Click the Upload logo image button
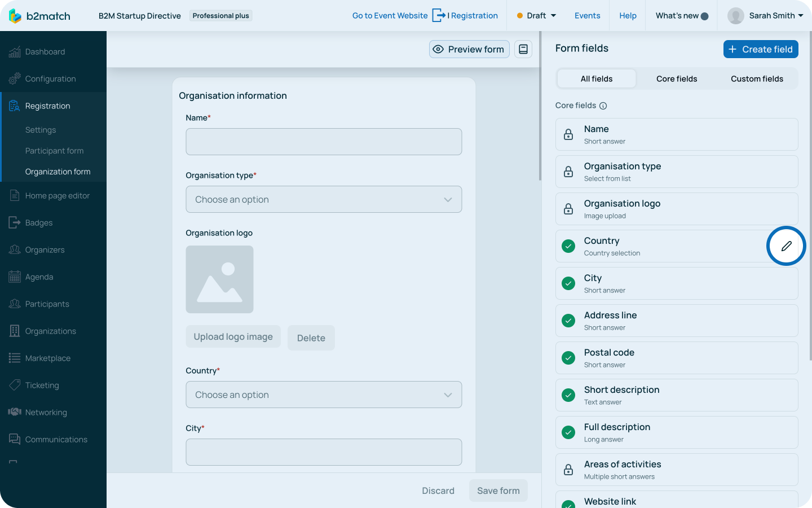This screenshot has width=812, height=508. [233, 336]
